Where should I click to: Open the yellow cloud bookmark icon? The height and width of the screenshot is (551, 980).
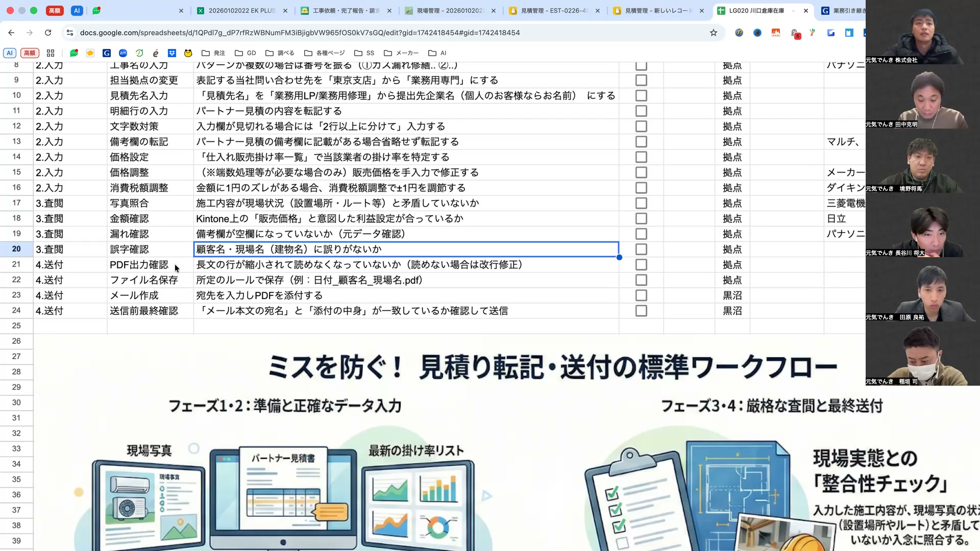[90, 53]
